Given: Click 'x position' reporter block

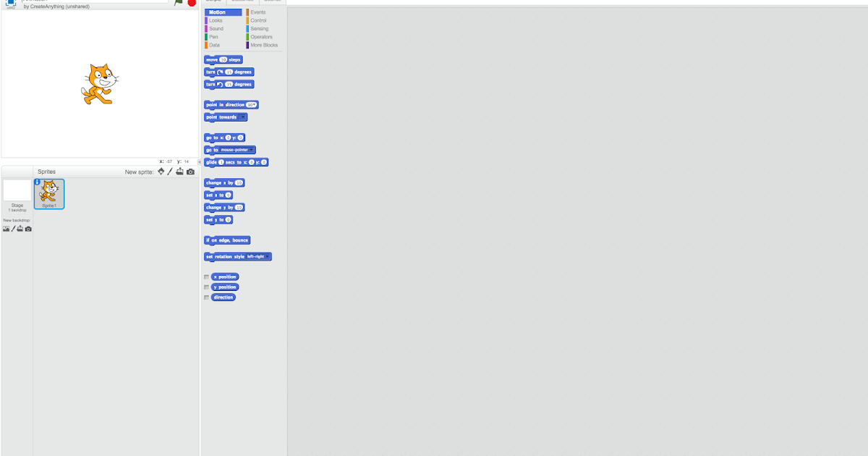Looking at the screenshot, I should coord(225,277).
